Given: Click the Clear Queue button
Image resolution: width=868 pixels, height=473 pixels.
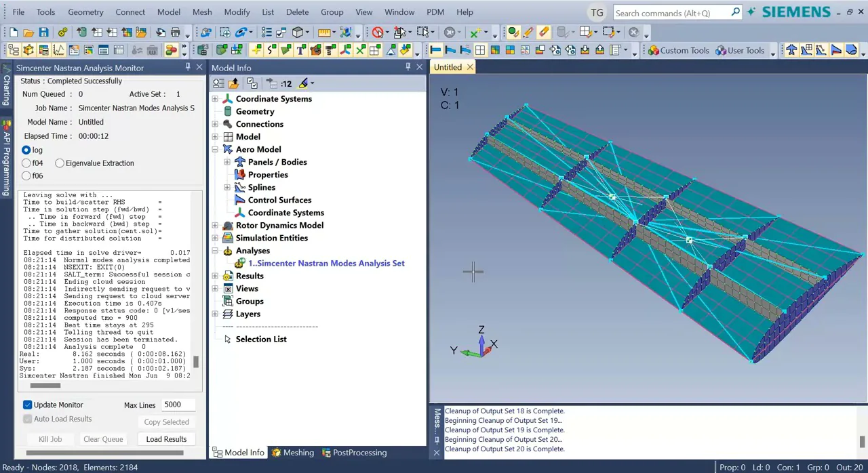Looking at the screenshot, I should (x=103, y=439).
